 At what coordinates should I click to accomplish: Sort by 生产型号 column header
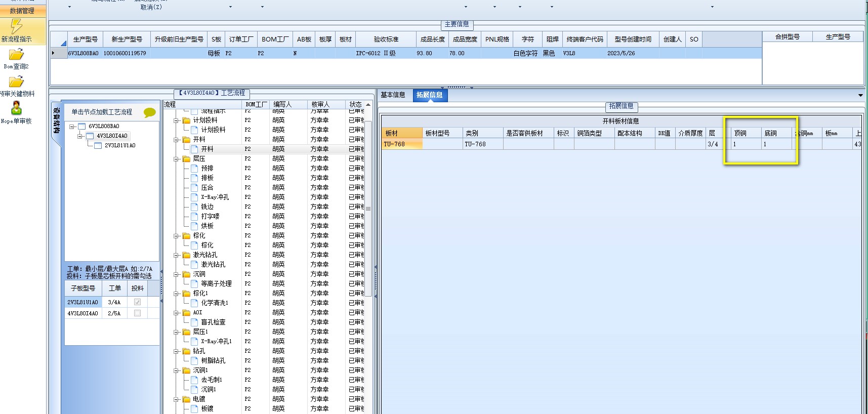(x=86, y=39)
